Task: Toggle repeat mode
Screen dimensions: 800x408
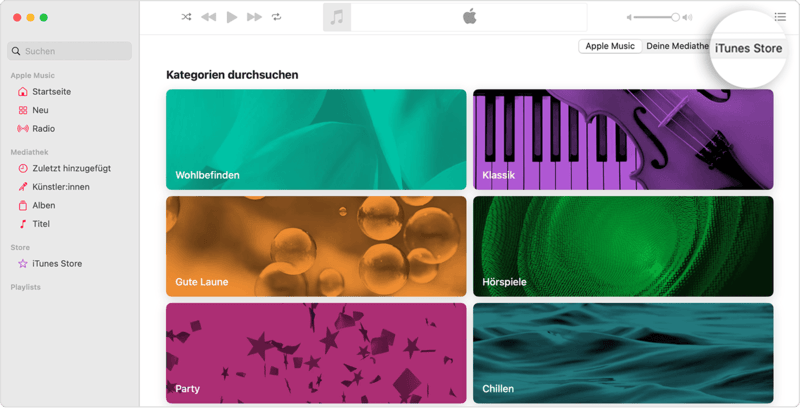Action: 277,17
